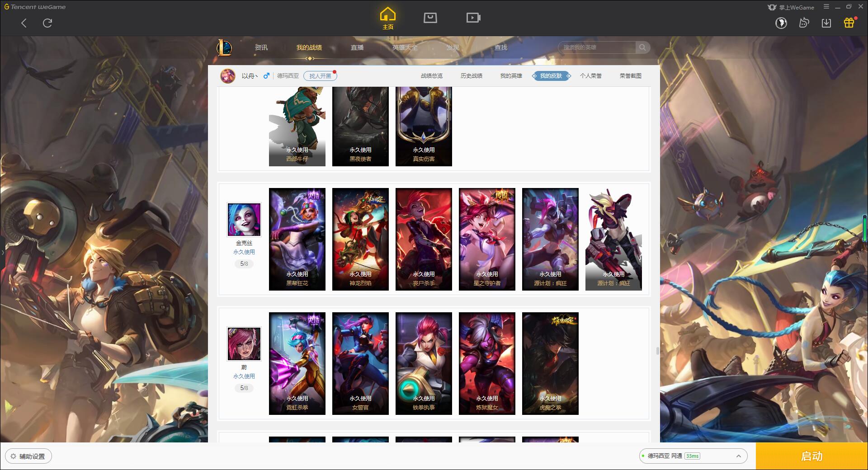Screen dimensions: 868x470
Task: Select the 炼狱魔女 skin card
Action: click(x=487, y=363)
